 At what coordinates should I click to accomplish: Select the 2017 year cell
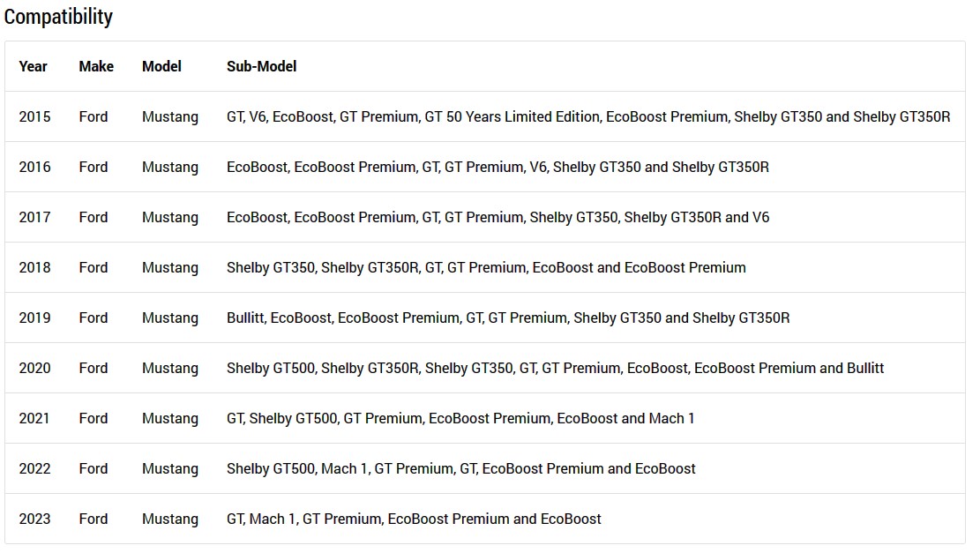coord(34,218)
